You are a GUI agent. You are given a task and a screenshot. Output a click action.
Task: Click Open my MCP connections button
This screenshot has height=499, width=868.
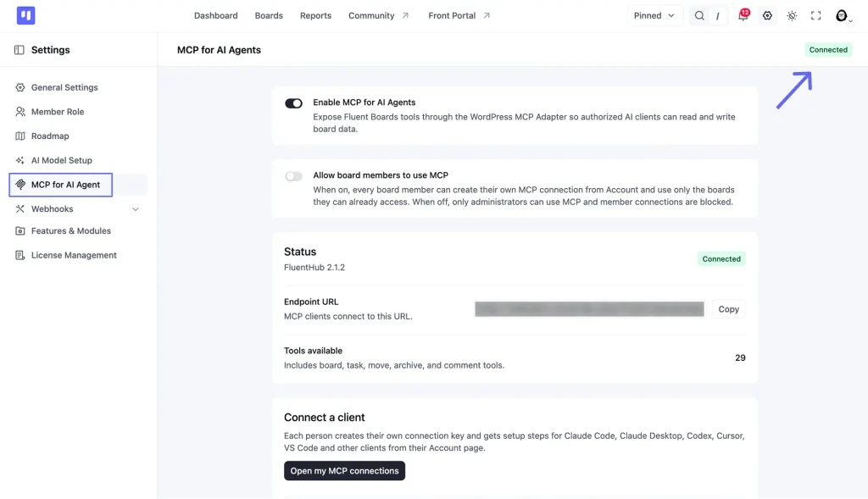click(344, 471)
